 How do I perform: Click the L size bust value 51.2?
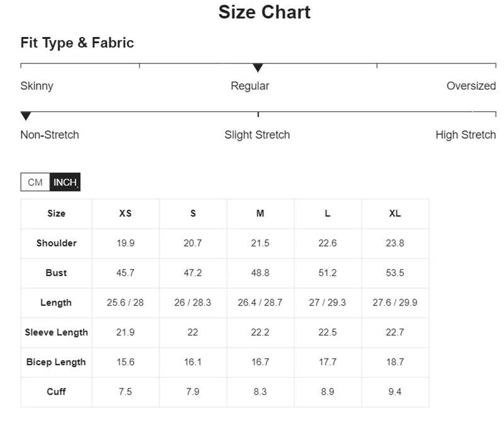[328, 273]
